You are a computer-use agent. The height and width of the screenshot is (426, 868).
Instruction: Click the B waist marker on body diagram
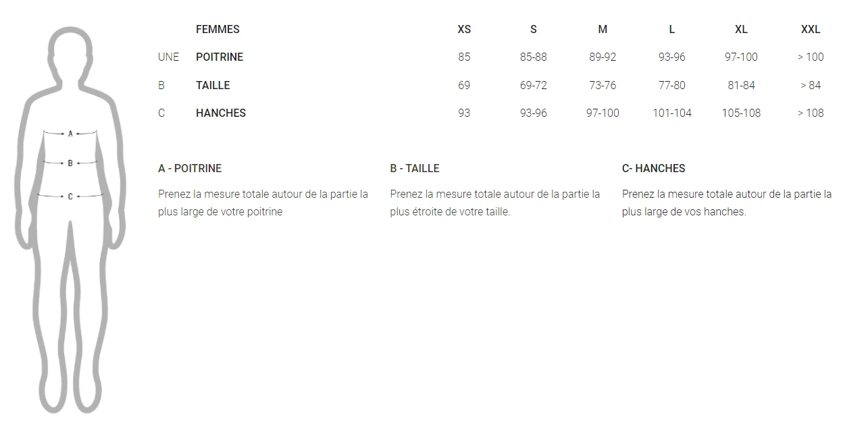click(x=70, y=163)
